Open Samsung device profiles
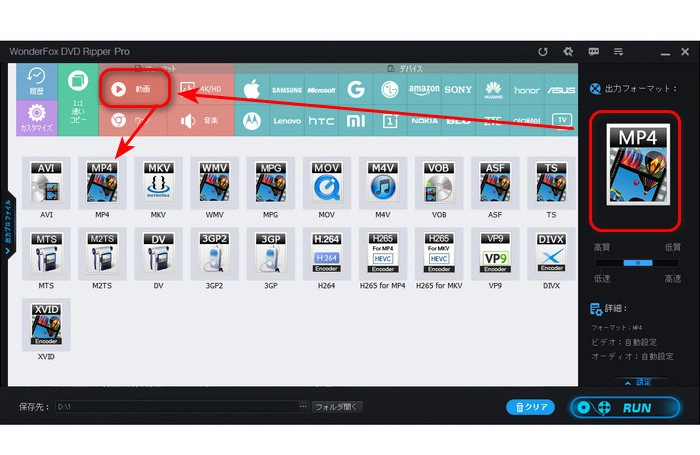 click(287, 90)
